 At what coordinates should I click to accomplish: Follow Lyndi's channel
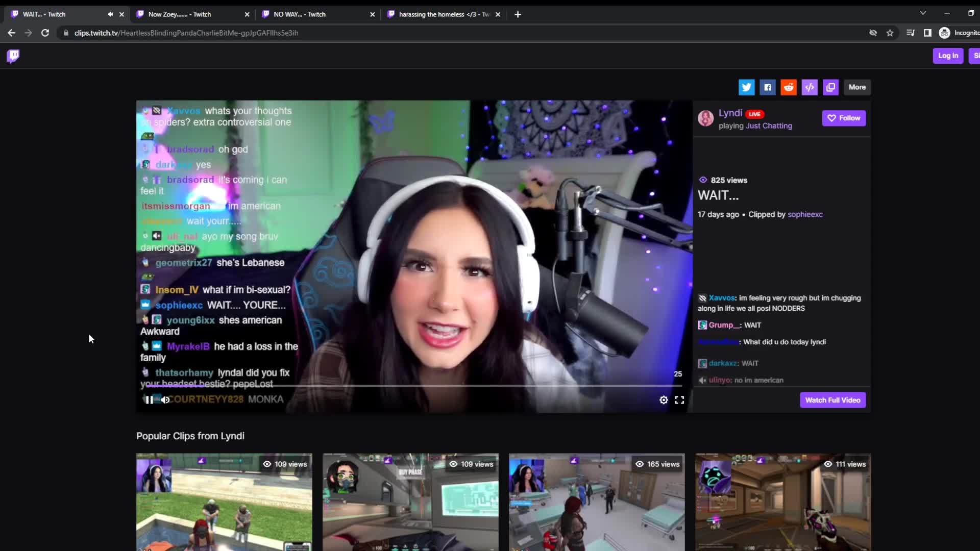click(844, 118)
